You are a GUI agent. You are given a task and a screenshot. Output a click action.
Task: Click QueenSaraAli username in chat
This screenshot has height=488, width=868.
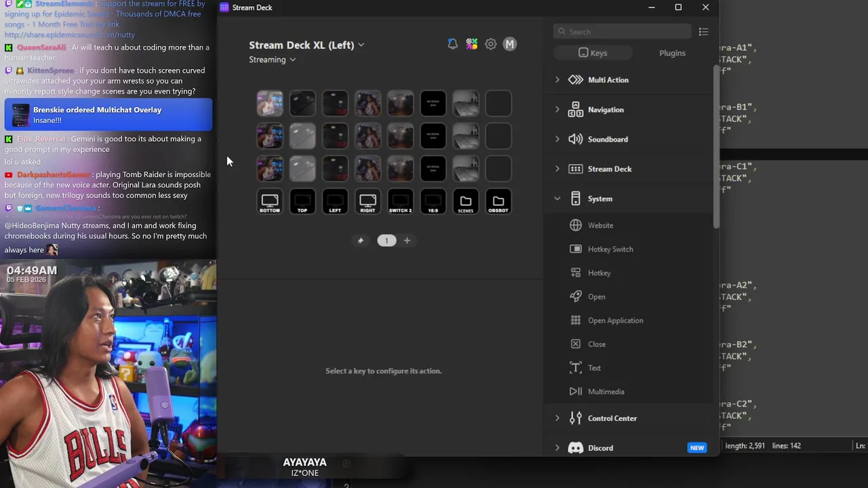click(41, 47)
